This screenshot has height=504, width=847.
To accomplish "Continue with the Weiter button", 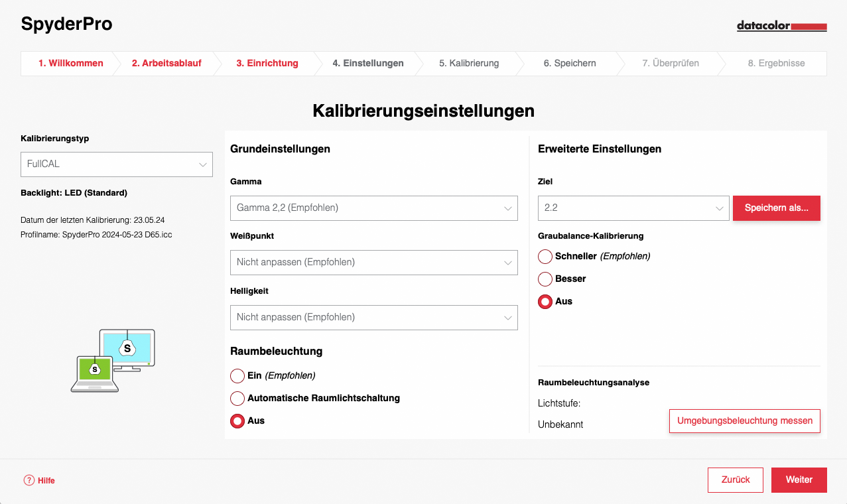I will (x=799, y=480).
